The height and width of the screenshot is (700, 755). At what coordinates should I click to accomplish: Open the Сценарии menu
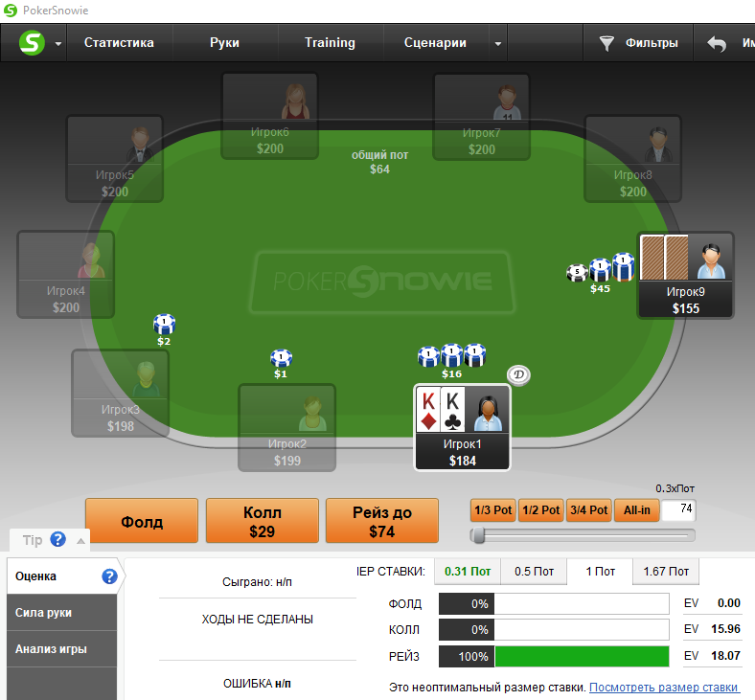tap(435, 42)
